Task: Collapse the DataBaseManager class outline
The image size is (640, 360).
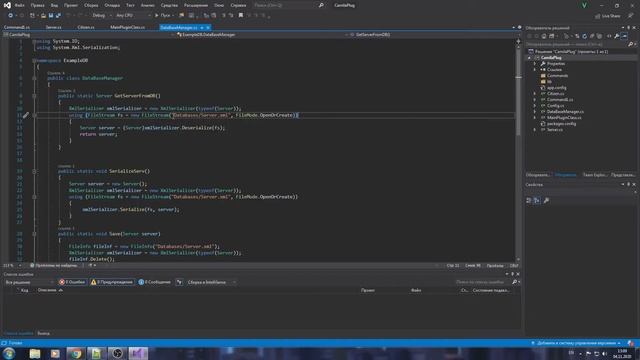Action: (34, 78)
